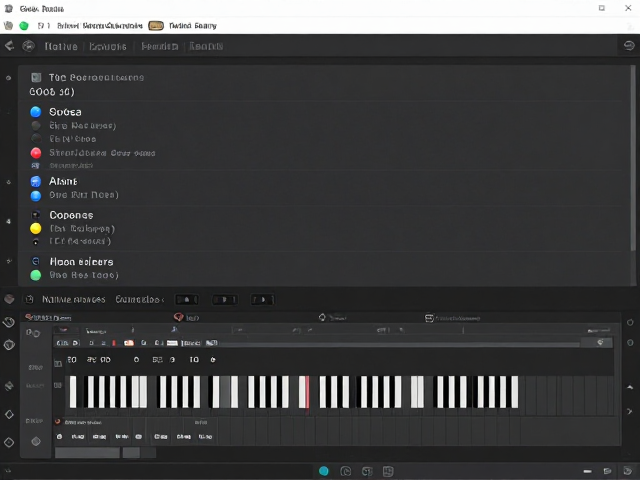
Task: Collapse the Copenes group via left gutter marker
Action: 9,222
